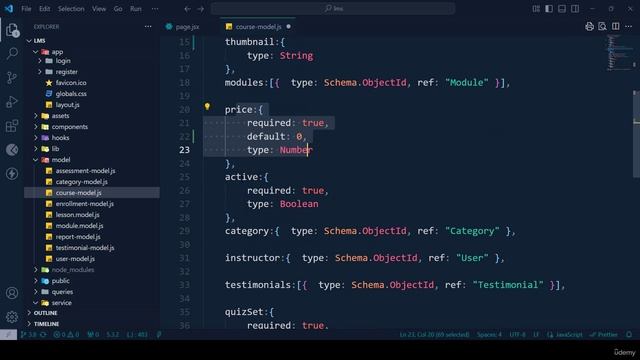Open editor More Actions ellipsis
The image size is (640, 360).
[629, 27]
